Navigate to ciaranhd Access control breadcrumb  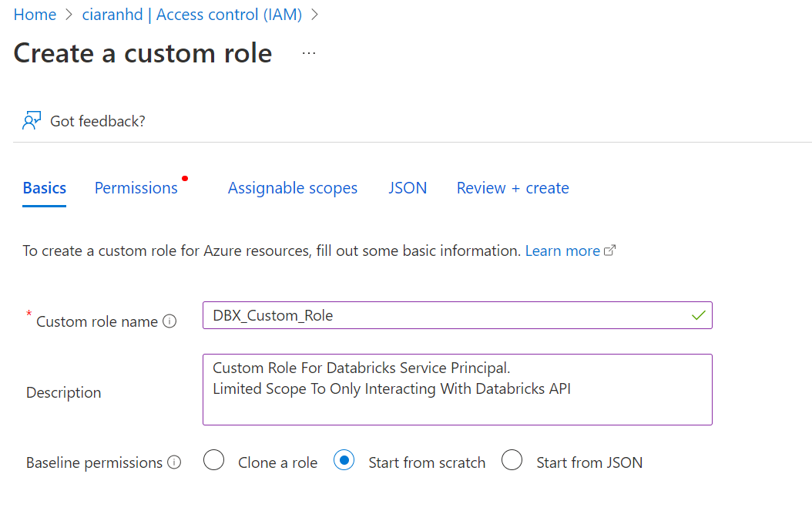click(192, 15)
